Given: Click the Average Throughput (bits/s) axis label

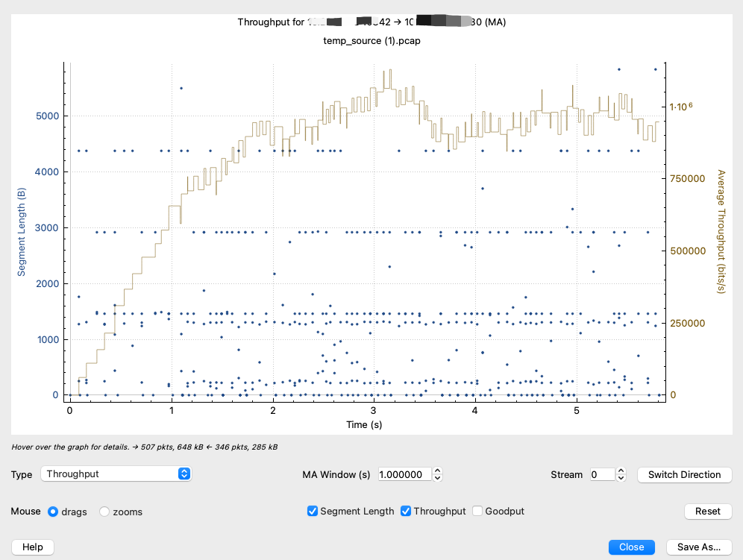Looking at the screenshot, I should point(721,231).
